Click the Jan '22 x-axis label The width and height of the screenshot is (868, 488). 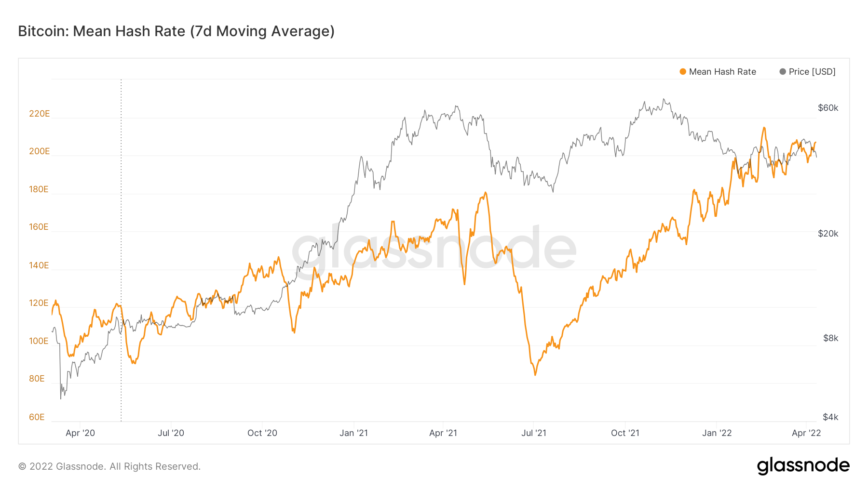coord(717,433)
